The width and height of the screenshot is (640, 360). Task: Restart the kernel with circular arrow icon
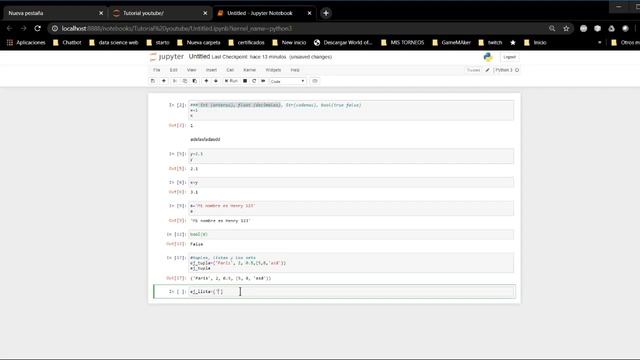coord(254,81)
